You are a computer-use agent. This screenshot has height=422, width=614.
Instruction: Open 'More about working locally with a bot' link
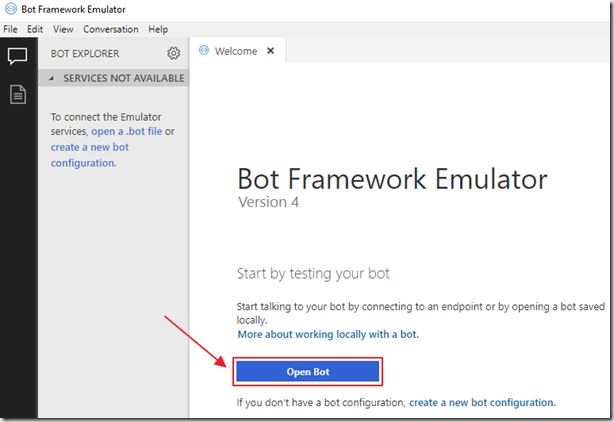(328, 334)
